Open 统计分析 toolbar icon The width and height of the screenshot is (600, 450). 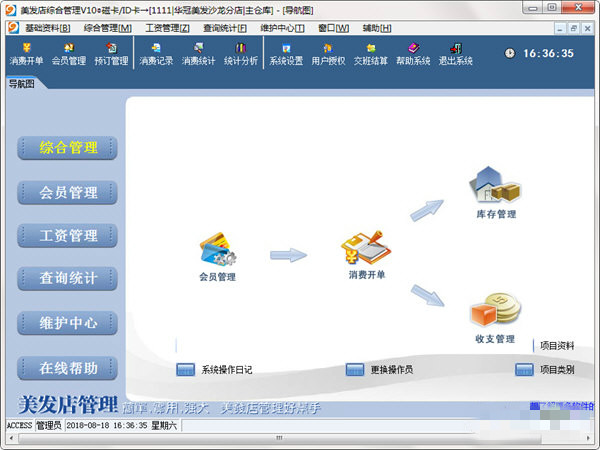pyautogui.click(x=241, y=54)
